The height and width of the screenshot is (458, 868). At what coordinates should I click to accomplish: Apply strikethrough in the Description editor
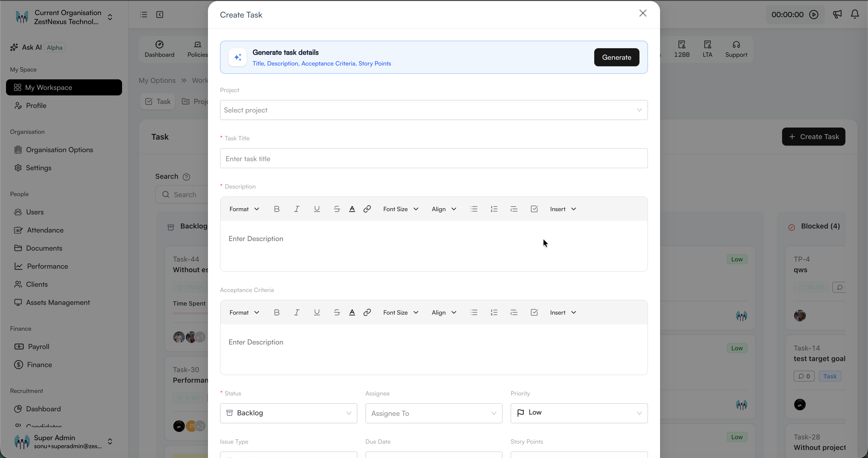(x=337, y=209)
